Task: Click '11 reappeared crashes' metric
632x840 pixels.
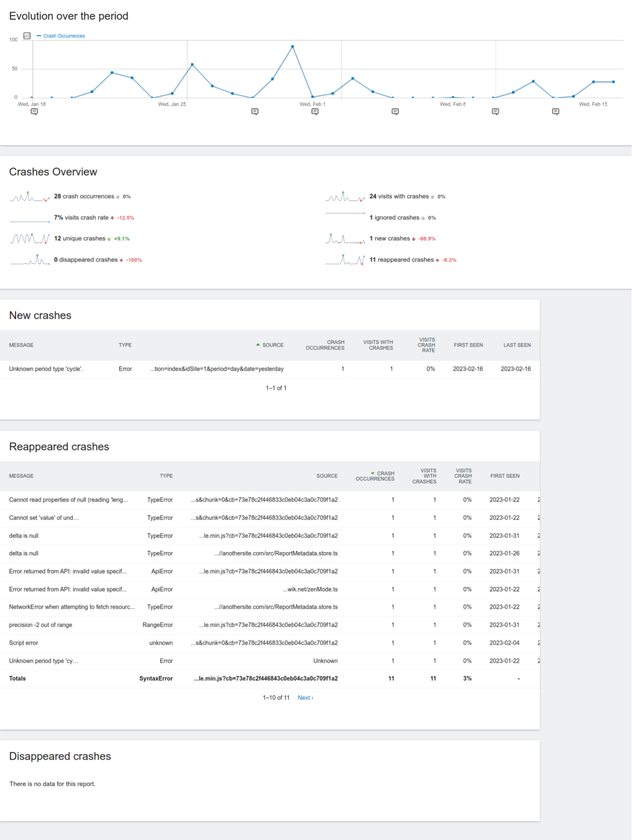Action: click(402, 260)
